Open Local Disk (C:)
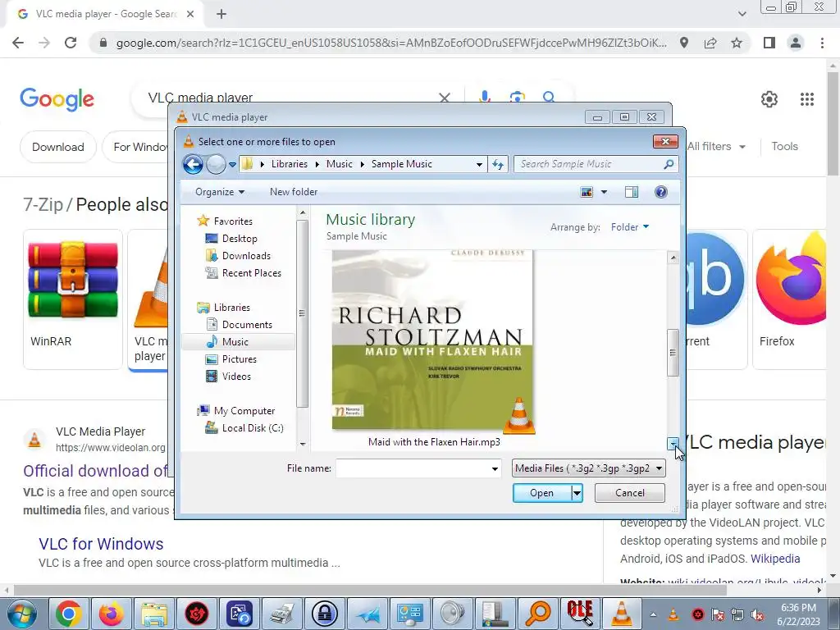The height and width of the screenshot is (630, 840). [x=253, y=427]
